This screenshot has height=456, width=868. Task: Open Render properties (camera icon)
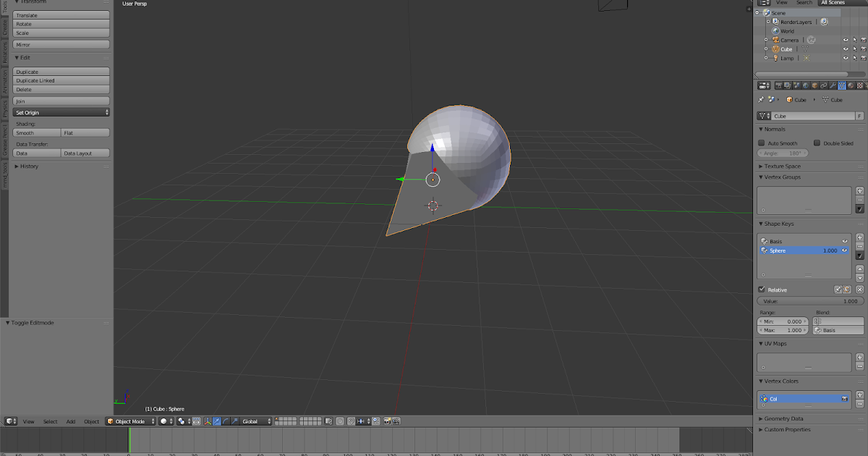pyautogui.click(x=779, y=85)
